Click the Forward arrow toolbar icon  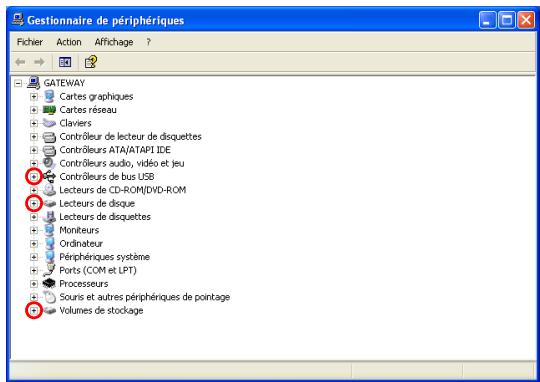tap(39, 62)
